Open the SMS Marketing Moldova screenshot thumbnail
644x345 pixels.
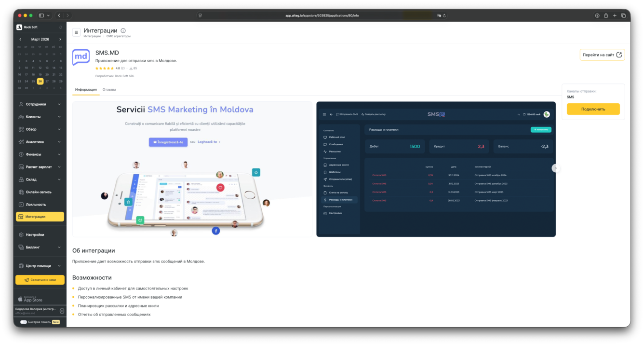point(192,169)
